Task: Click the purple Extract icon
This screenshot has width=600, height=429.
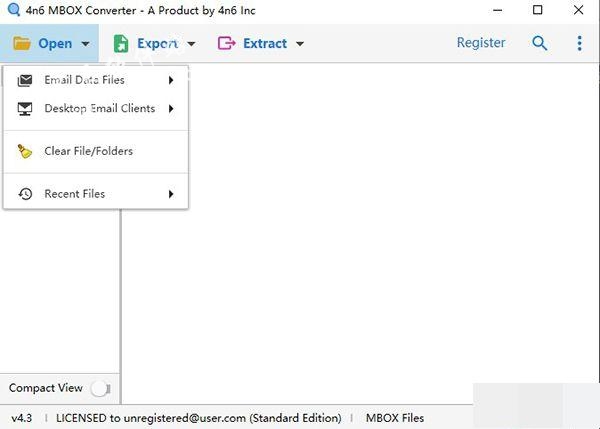Action: coord(225,43)
